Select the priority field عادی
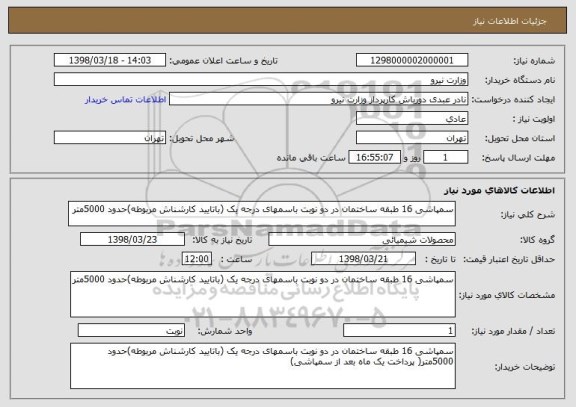This screenshot has height=407, width=576. [x=412, y=119]
